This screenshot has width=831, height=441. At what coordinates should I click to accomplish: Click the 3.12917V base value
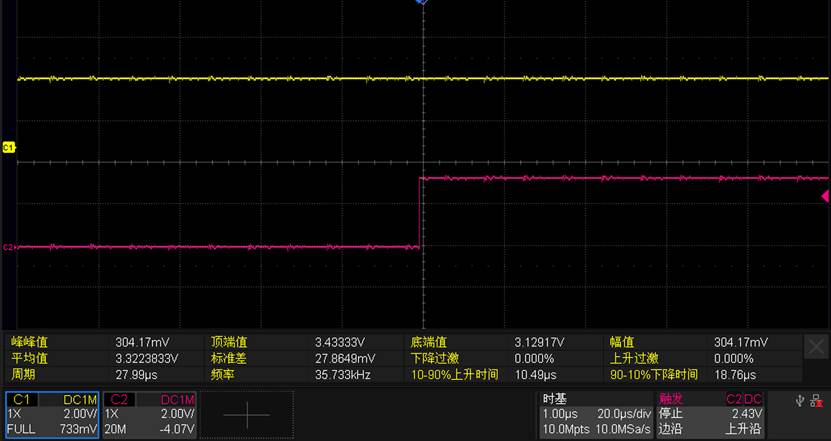540,343
